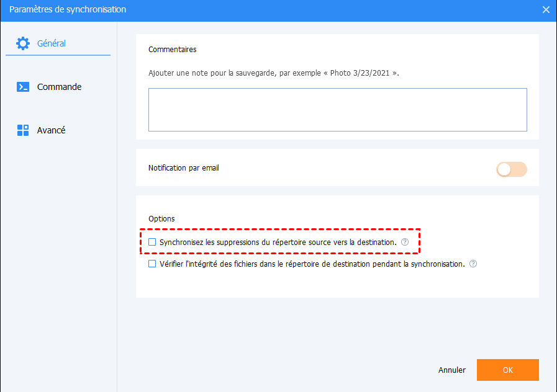Screen dimensions: 557x392
Task: Confirm settings with the OK button
Action: click(507, 370)
